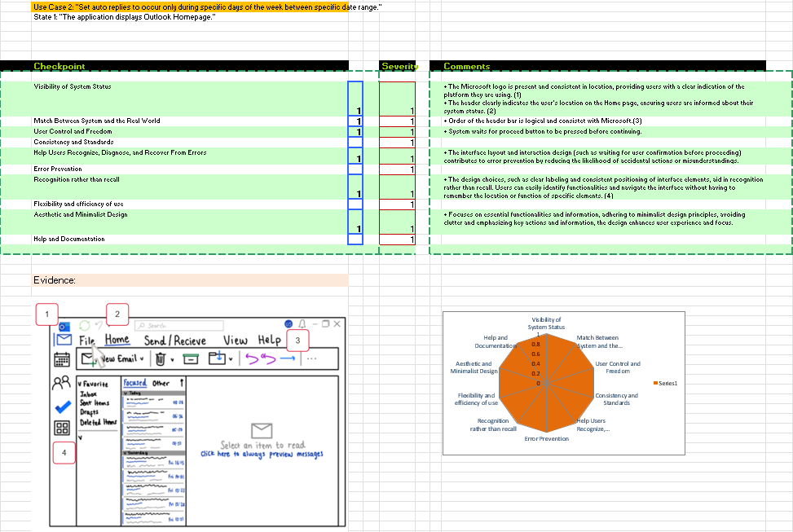The width and height of the screenshot is (793, 532).
Task: Click 'Error Prevention' label on radar chart
Action: 547,439
